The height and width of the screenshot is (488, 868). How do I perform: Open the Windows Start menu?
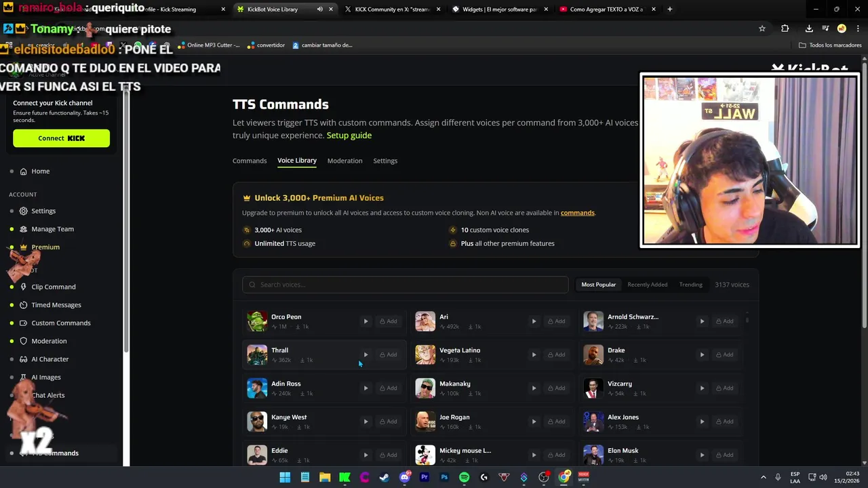click(x=285, y=477)
